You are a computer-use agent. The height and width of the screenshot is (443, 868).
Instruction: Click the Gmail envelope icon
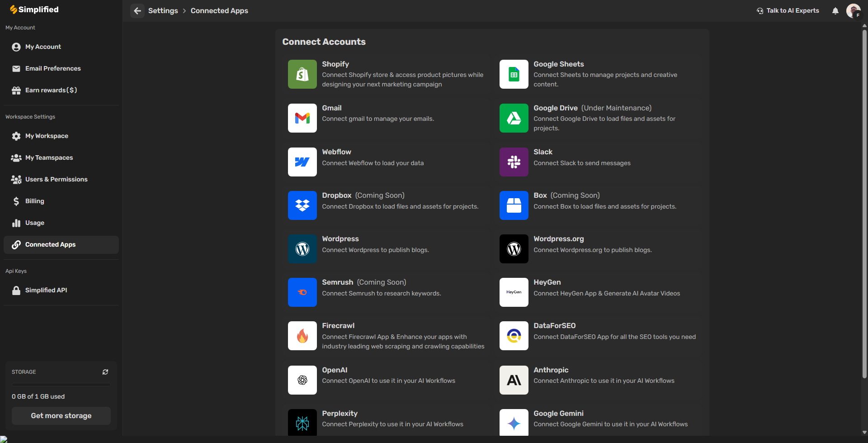[x=302, y=118]
